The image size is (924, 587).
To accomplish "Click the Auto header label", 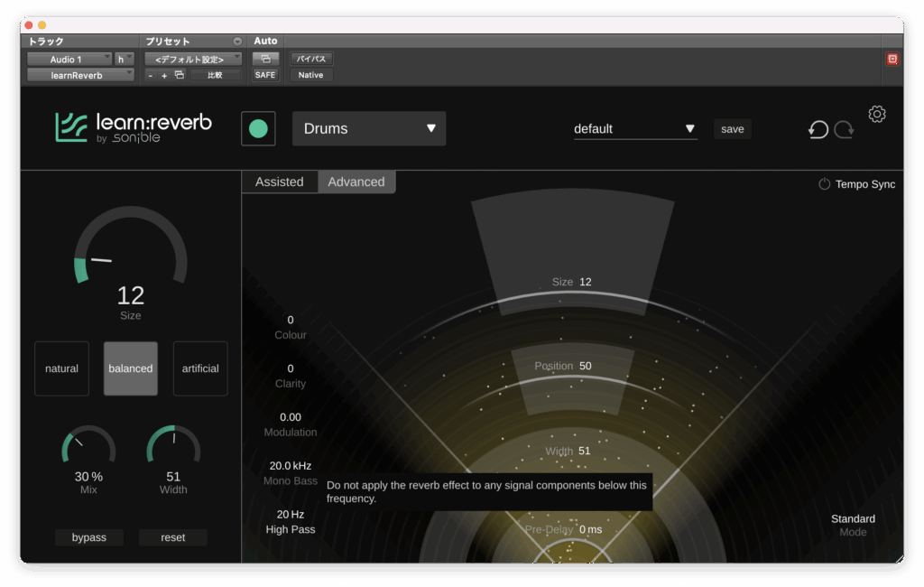I will click(265, 41).
